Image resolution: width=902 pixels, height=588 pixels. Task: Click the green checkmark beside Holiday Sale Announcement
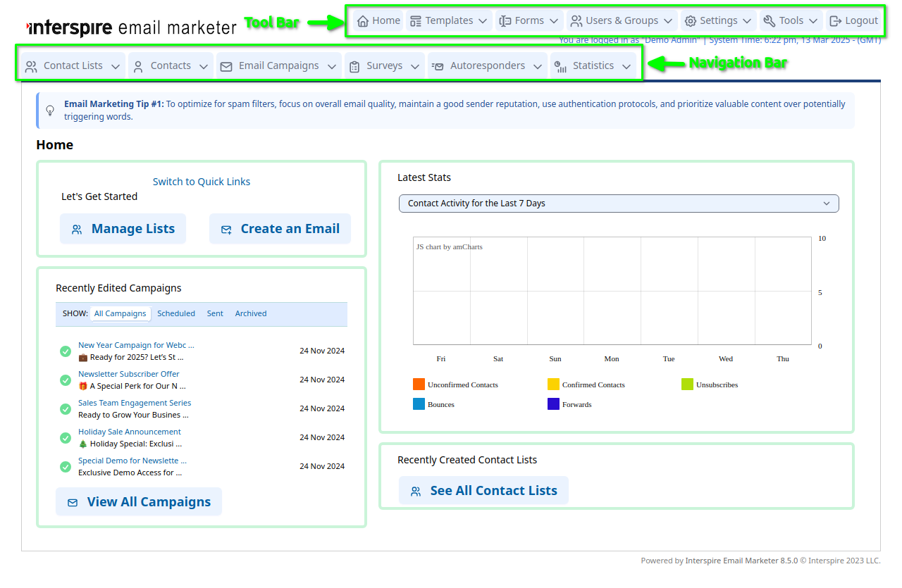pos(65,437)
